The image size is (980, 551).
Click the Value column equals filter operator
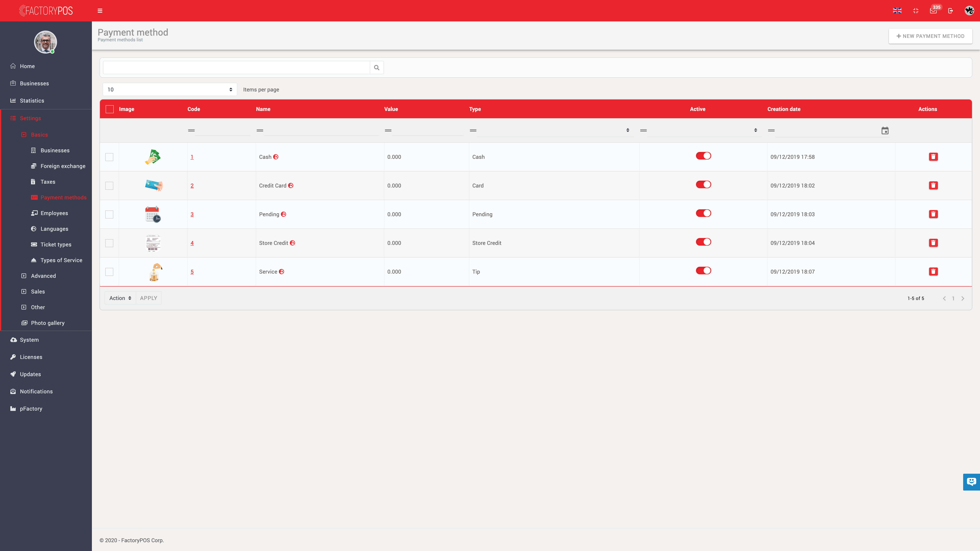pos(388,130)
